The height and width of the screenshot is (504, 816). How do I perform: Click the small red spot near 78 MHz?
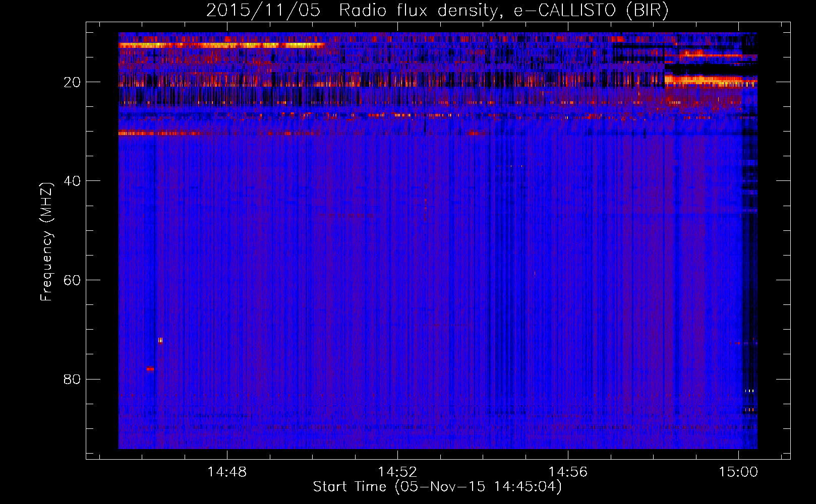tap(150, 369)
